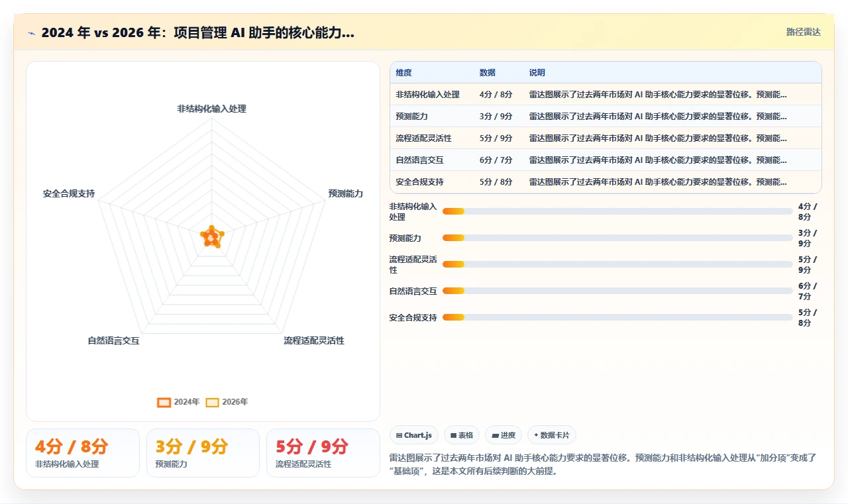The width and height of the screenshot is (848, 504).
Task: Click radar axis label 安全合规支持
Action: (69, 193)
